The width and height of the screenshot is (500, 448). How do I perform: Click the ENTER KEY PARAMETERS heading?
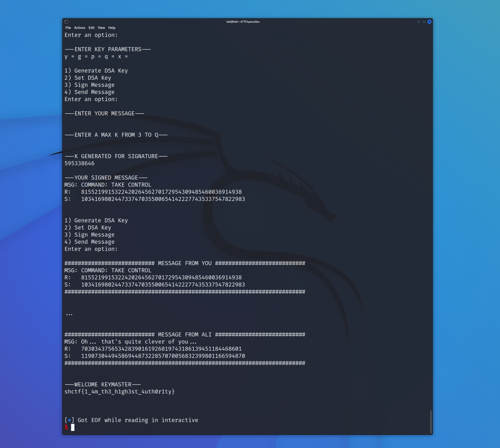[x=108, y=49]
